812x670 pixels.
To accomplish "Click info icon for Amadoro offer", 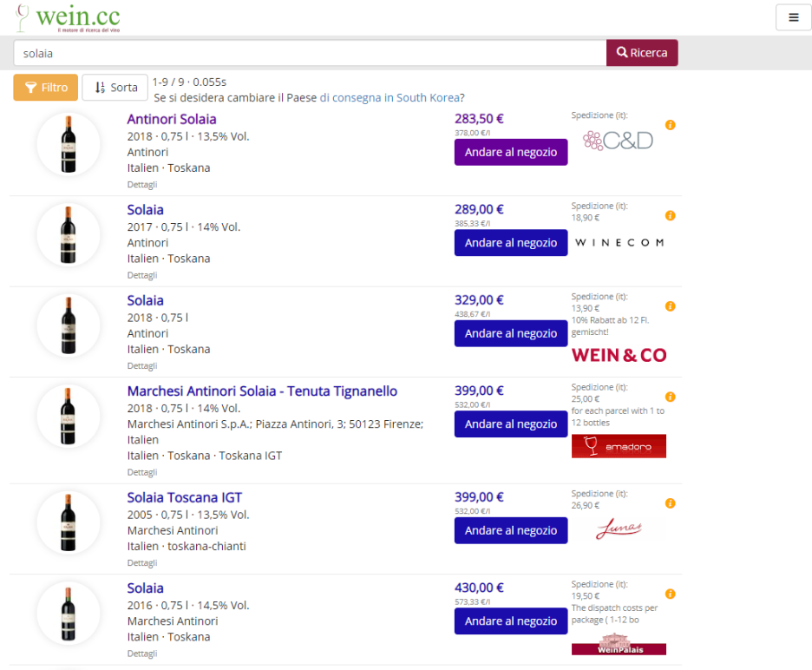I will (670, 397).
